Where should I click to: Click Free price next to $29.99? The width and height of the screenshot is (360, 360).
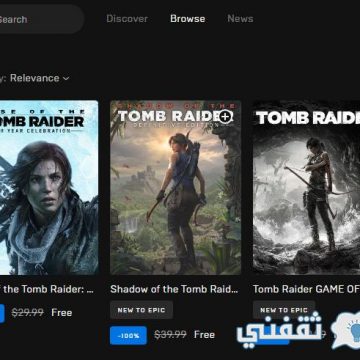(62, 313)
